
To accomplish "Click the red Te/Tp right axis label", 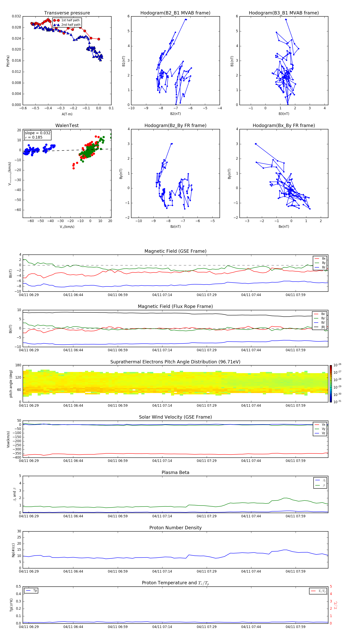I will click(x=336, y=605).
